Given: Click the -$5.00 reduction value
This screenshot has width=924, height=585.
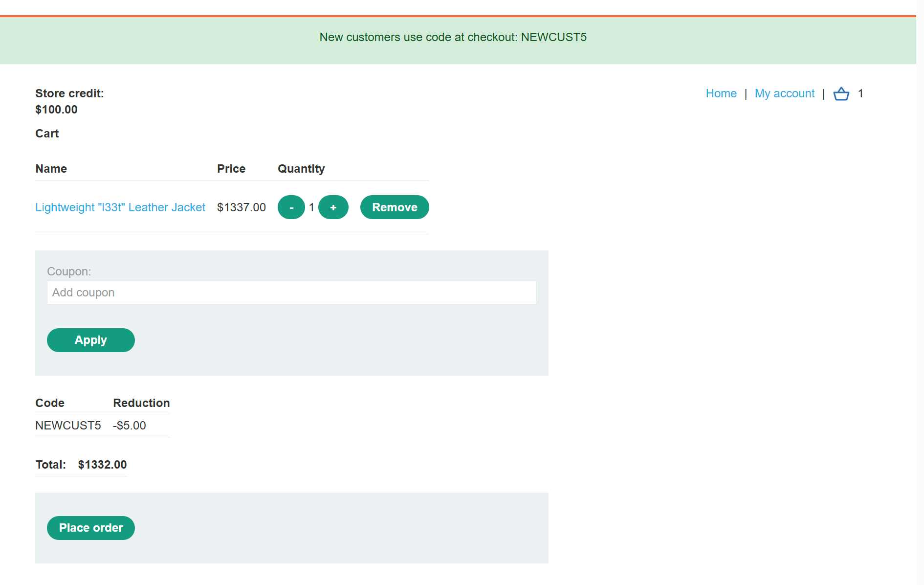Looking at the screenshot, I should (130, 426).
